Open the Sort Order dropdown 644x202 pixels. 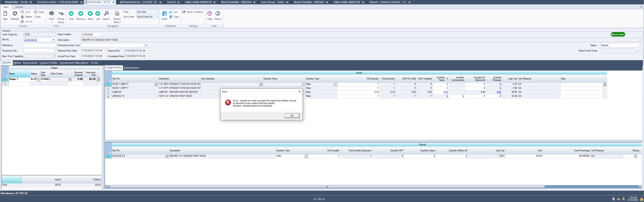[157, 17]
